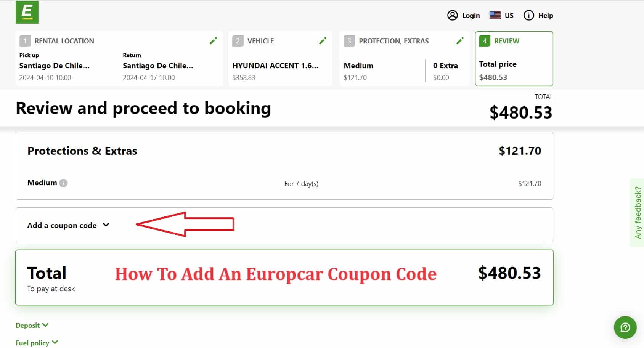Edit the Vehicle selection via pencil icon
Screen dimensions: 644x348
[323, 40]
